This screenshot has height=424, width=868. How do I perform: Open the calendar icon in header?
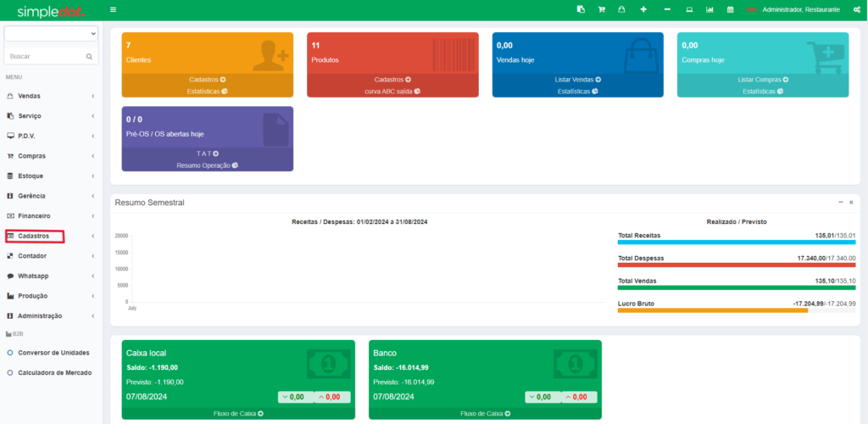pyautogui.click(x=731, y=9)
